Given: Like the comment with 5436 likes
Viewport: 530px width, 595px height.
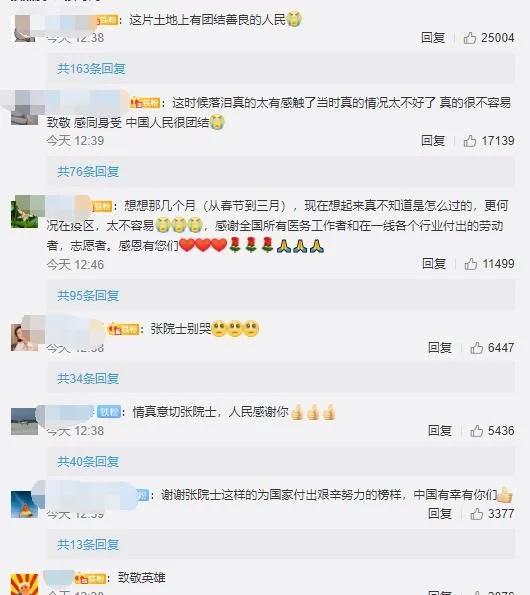Looking at the screenshot, I should pyautogui.click(x=477, y=431).
